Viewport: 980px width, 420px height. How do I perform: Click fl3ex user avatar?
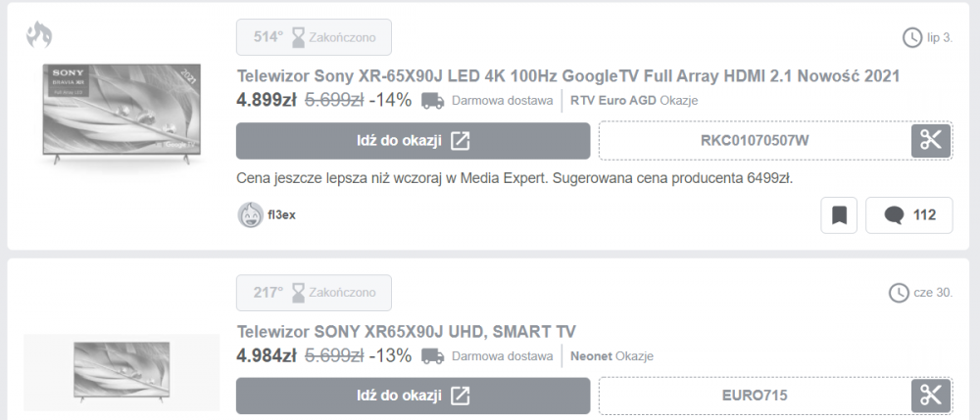(250, 215)
